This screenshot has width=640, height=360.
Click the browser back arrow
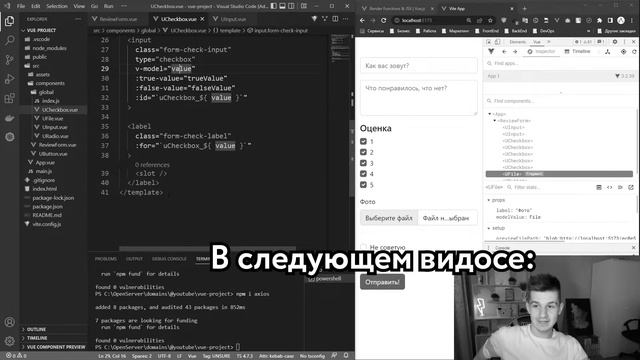tap(362, 20)
